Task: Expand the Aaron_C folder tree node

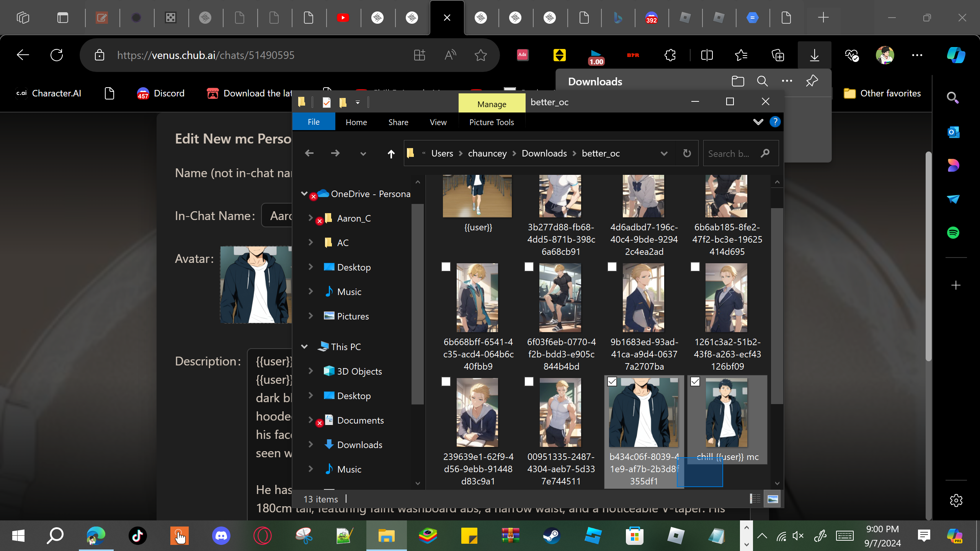Action: click(x=311, y=218)
